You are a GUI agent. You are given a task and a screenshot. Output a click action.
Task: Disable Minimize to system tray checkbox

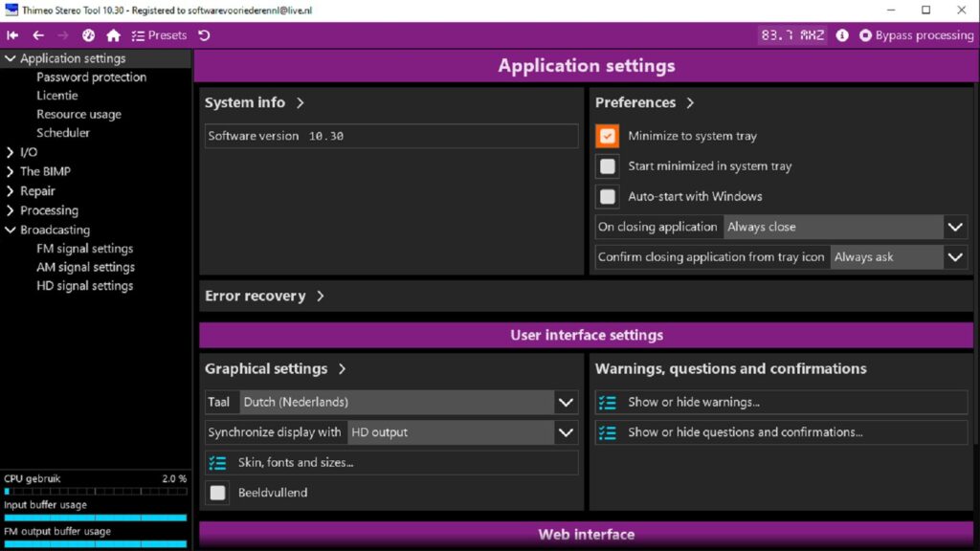point(607,136)
